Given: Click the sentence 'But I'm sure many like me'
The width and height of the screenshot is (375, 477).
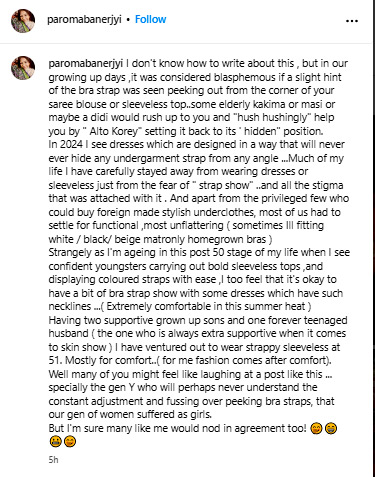Looking at the screenshot, I should coord(177,428).
